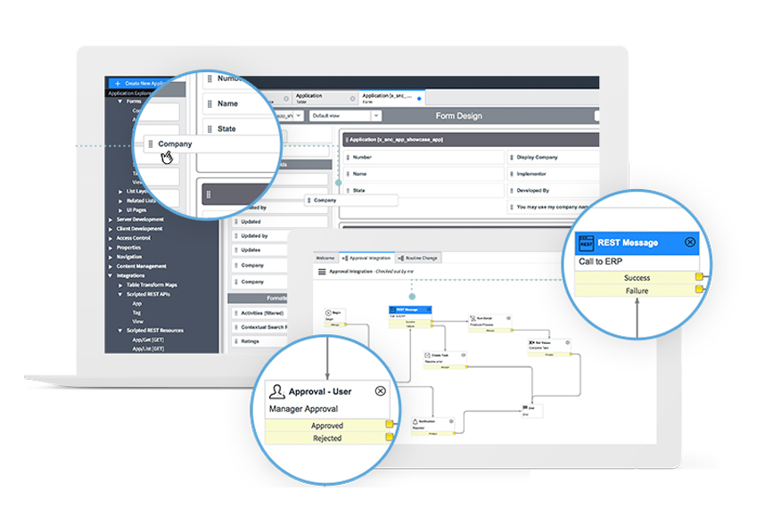Click Call to ERP text in magnified REST Message
The image size is (765, 532).
point(600,261)
